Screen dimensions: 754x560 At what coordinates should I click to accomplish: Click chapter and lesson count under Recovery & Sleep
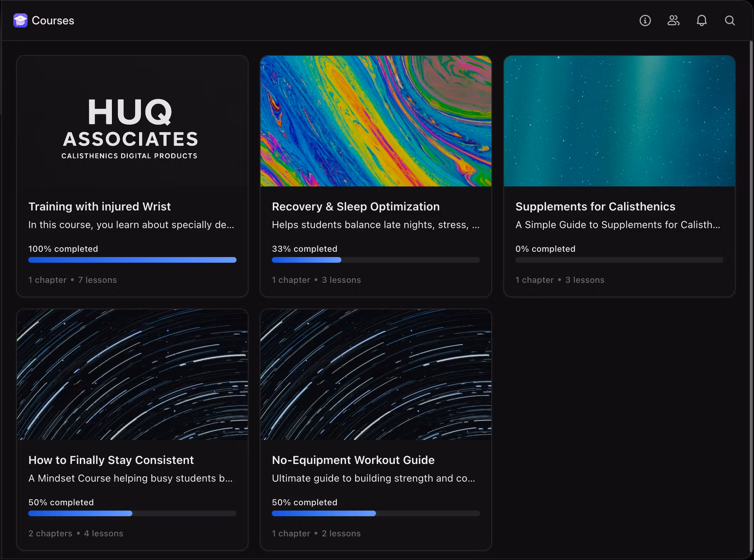coord(316,280)
